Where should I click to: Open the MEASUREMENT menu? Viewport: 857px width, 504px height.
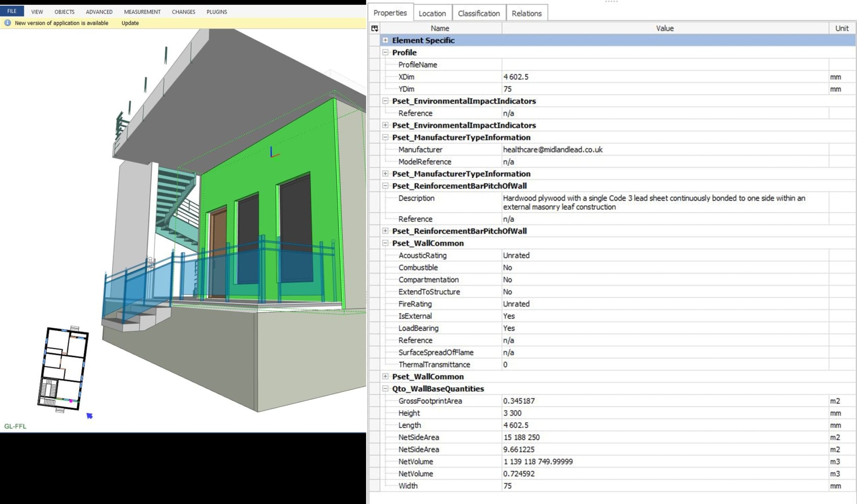pyautogui.click(x=142, y=12)
